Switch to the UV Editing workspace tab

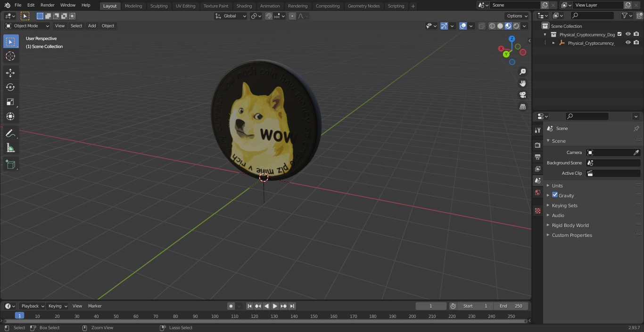tap(185, 6)
